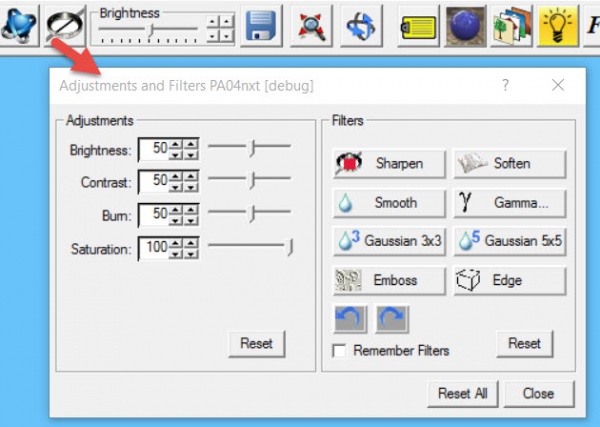
Task: Enable the Remember Filters checkbox
Action: click(x=339, y=351)
